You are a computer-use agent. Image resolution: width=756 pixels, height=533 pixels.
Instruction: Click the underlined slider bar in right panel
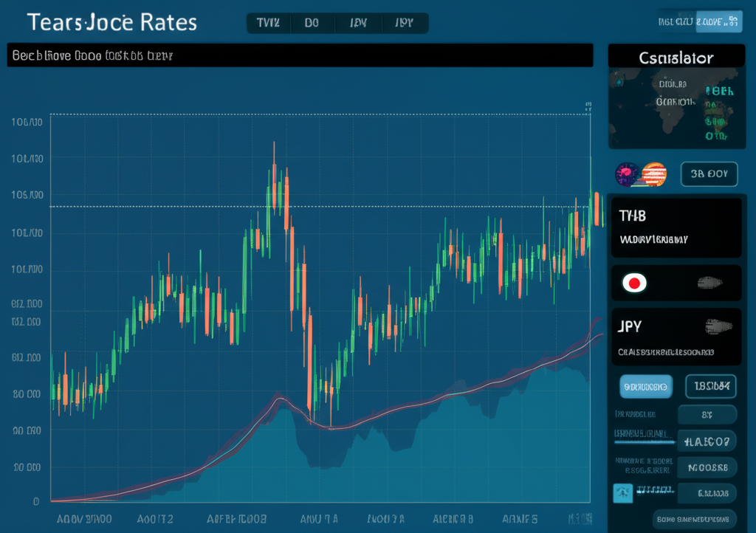[645, 441]
